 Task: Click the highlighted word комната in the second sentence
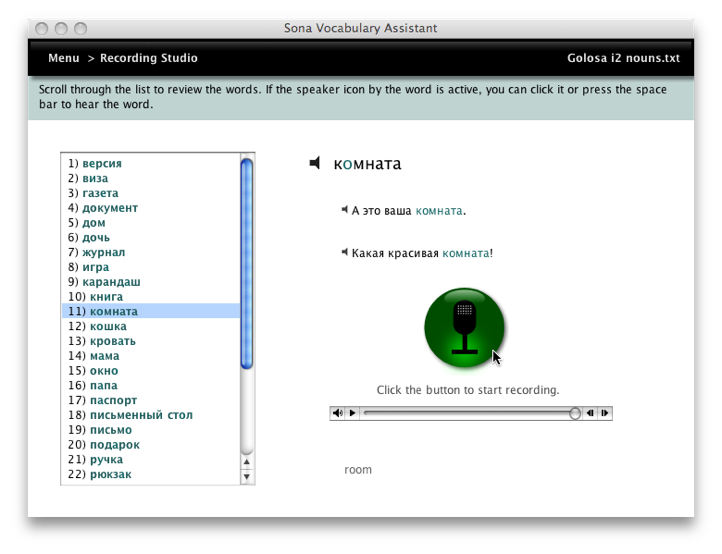[466, 253]
